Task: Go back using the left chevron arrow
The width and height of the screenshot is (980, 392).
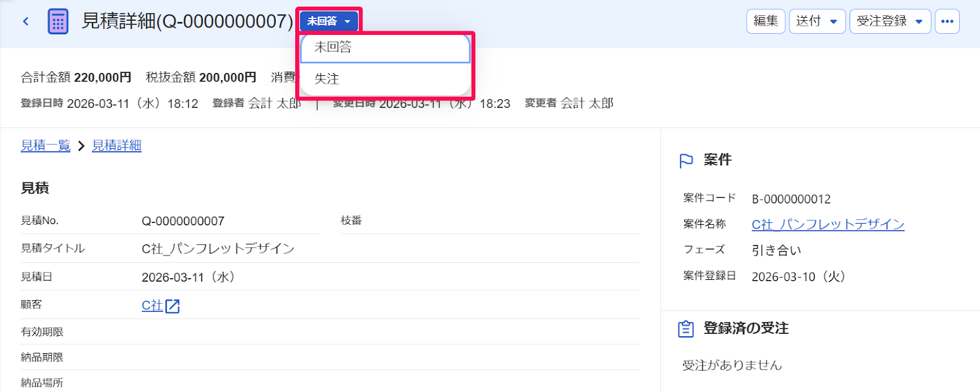Action: [x=26, y=21]
